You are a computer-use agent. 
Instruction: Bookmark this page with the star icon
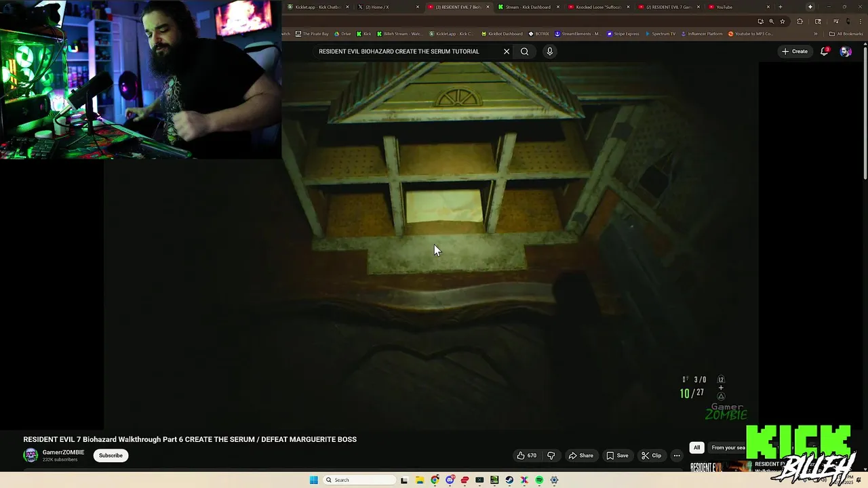tap(783, 21)
